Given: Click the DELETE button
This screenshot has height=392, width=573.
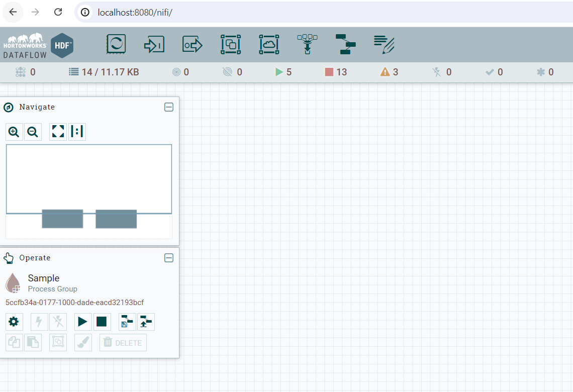Looking at the screenshot, I should coord(123,342).
